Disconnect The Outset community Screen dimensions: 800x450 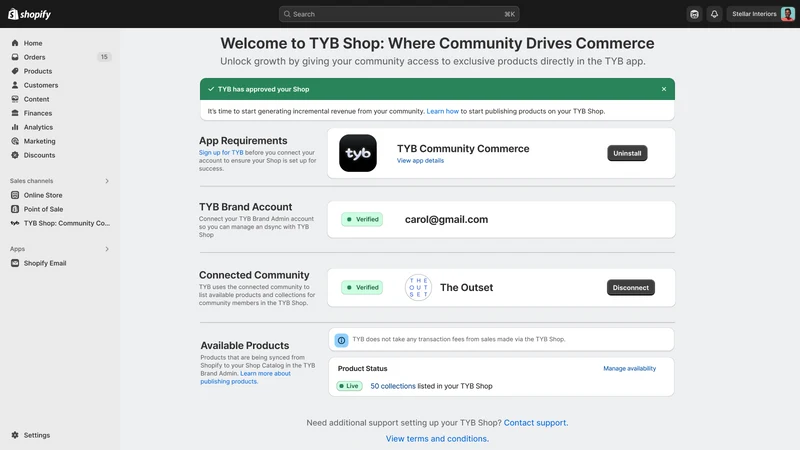coord(631,288)
